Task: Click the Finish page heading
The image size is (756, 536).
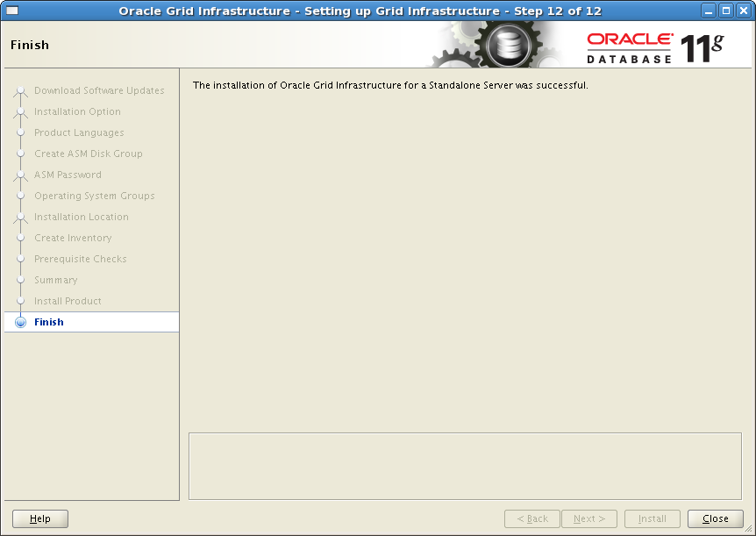Action: pos(30,45)
